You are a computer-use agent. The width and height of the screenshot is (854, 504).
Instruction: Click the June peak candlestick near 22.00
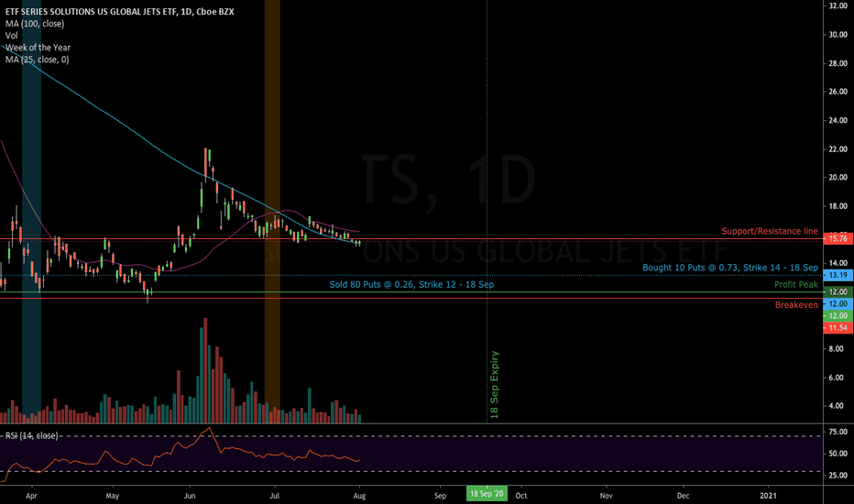(206, 162)
